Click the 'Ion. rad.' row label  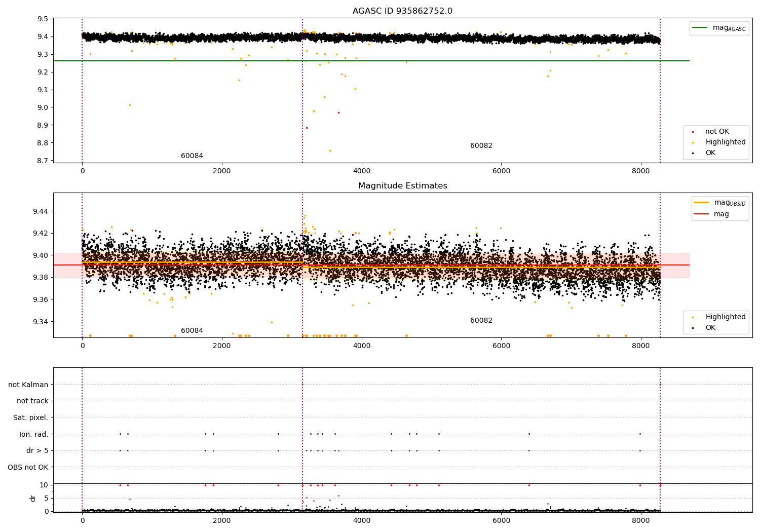click(34, 434)
